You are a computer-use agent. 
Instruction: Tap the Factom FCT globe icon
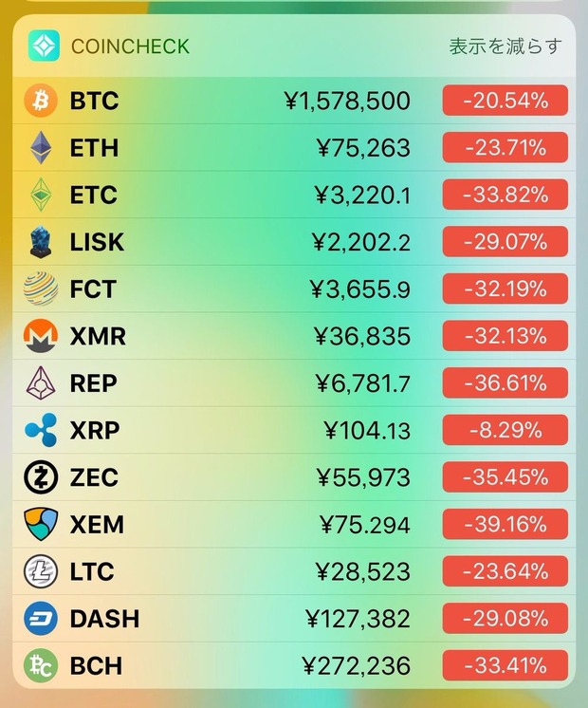[41, 289]
